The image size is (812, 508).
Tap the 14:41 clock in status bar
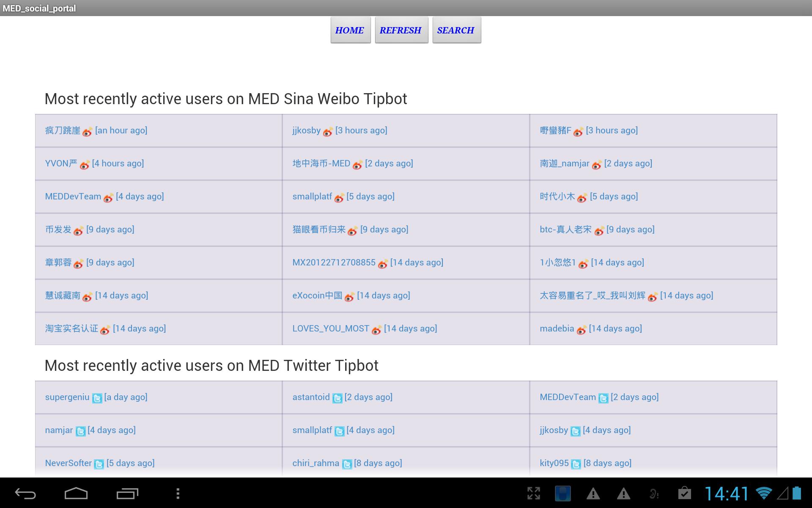click(x=726, y=494)
